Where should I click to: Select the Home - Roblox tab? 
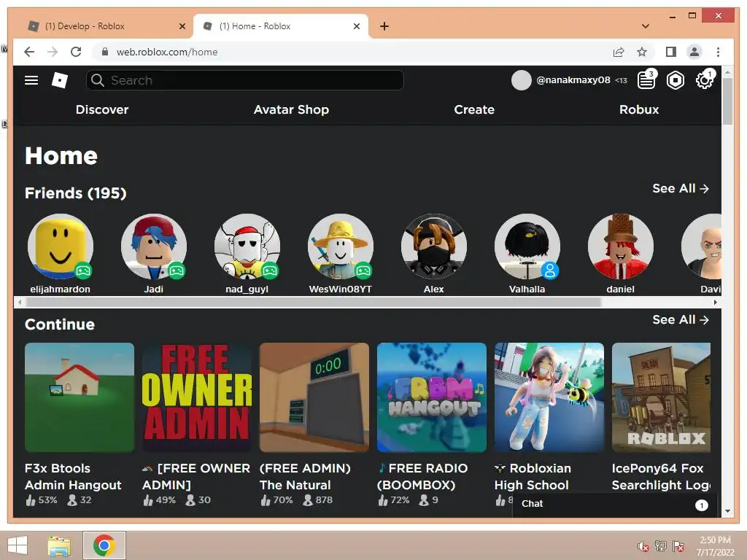[281, 26]
